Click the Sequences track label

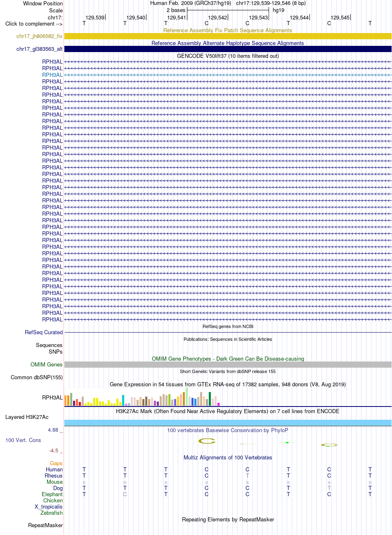[x=49, y=345]
